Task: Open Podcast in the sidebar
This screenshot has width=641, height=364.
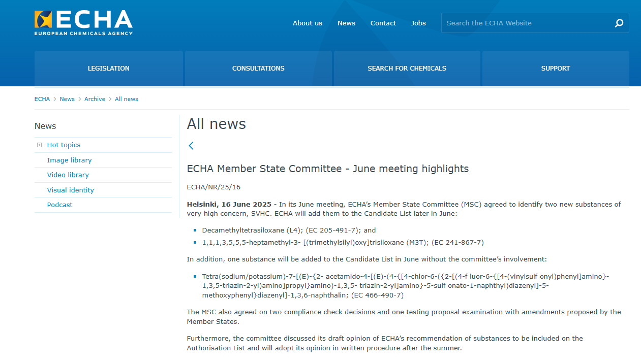Action: tap(59, 205)
